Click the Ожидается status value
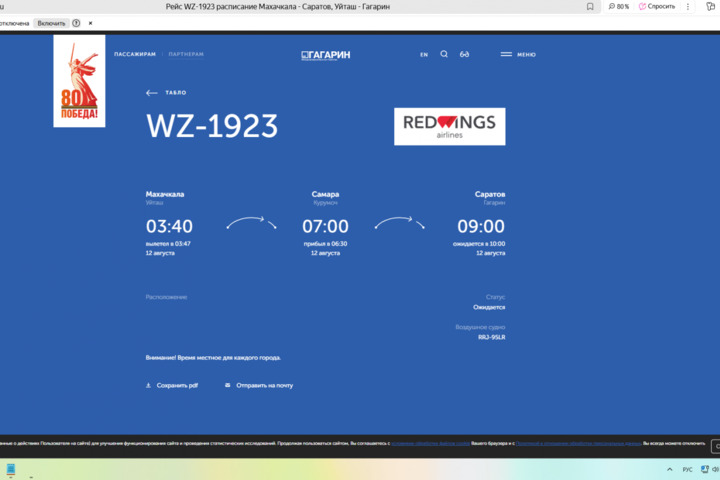 489,307
